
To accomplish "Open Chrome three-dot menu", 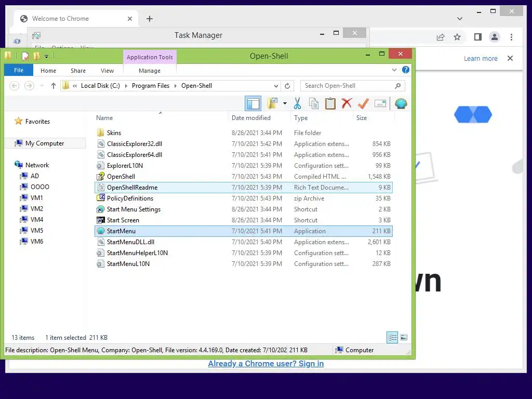I will click(x=511, y=37).
